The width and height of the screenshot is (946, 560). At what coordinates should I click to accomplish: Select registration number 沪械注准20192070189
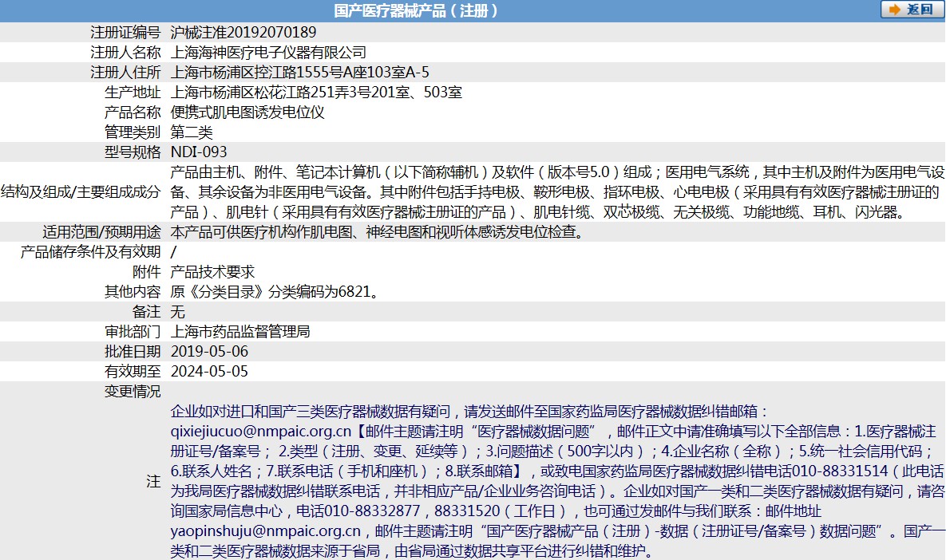click(x=243, y=33)
